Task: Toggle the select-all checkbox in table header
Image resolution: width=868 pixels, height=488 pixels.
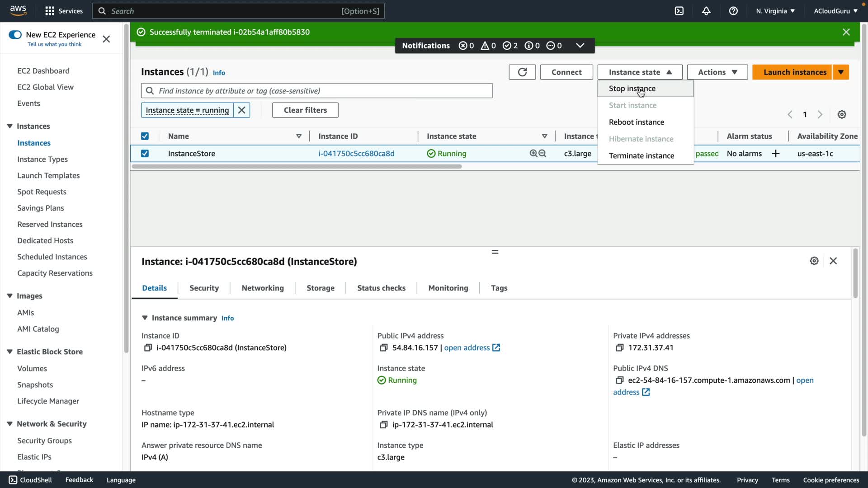Action: 145,136
